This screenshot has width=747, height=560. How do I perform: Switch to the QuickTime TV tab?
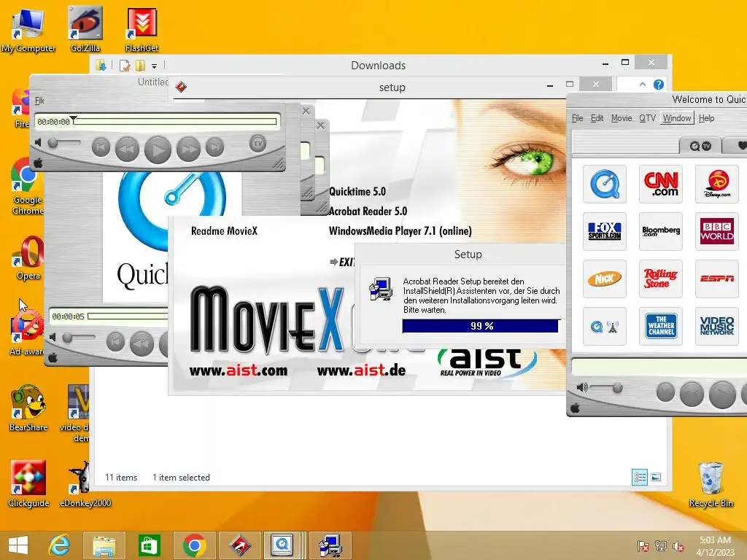700,146
